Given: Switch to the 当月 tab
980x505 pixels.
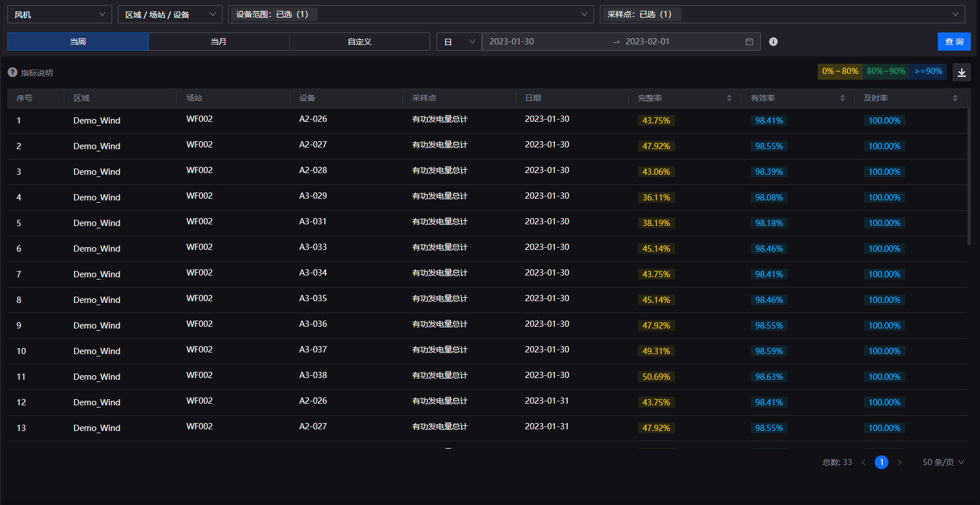Looking at the screenshot, I should [x=219, y=42].
